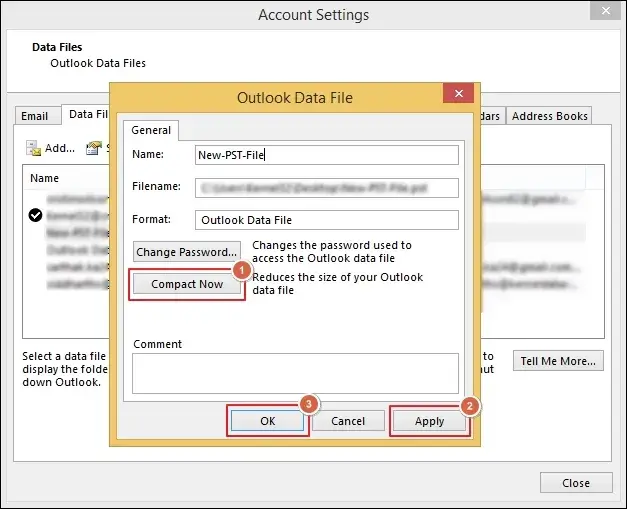The width and height of the screenshot is (627, 509).
Task: Click the red step 1 badge
Action: [240, 270]
